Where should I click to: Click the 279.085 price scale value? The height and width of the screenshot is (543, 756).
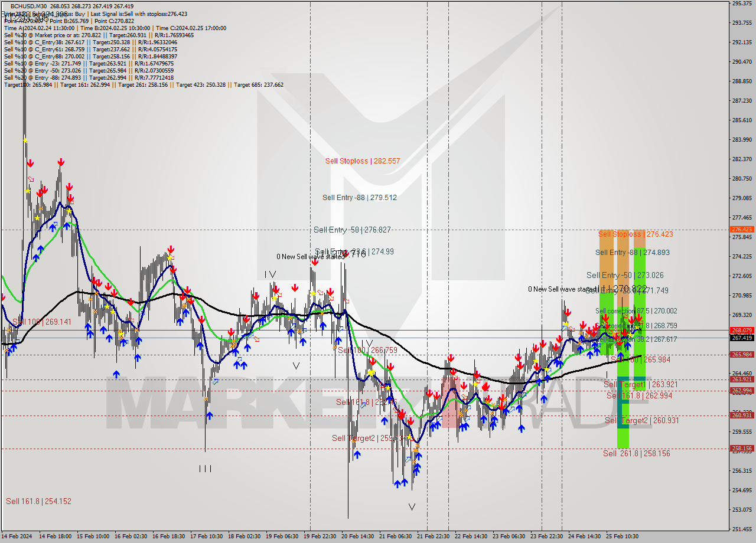pyautogui.click(x=742, y=198)
